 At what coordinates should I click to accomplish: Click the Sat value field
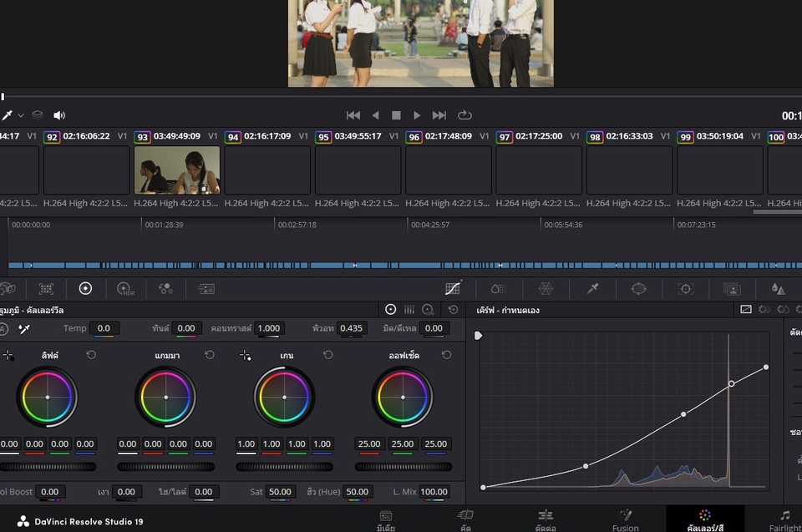click(x=280, y=492)
